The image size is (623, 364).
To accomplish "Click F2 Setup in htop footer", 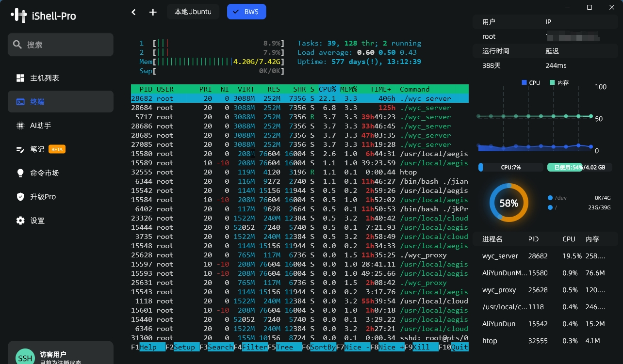I will 181,347.
